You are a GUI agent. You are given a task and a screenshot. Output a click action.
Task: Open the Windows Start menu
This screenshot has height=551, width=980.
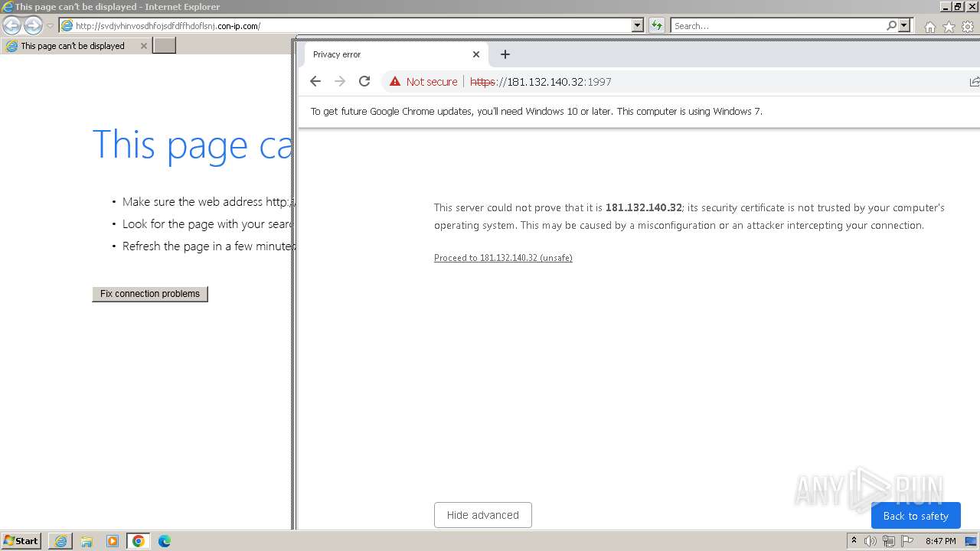tap(21, 541)
